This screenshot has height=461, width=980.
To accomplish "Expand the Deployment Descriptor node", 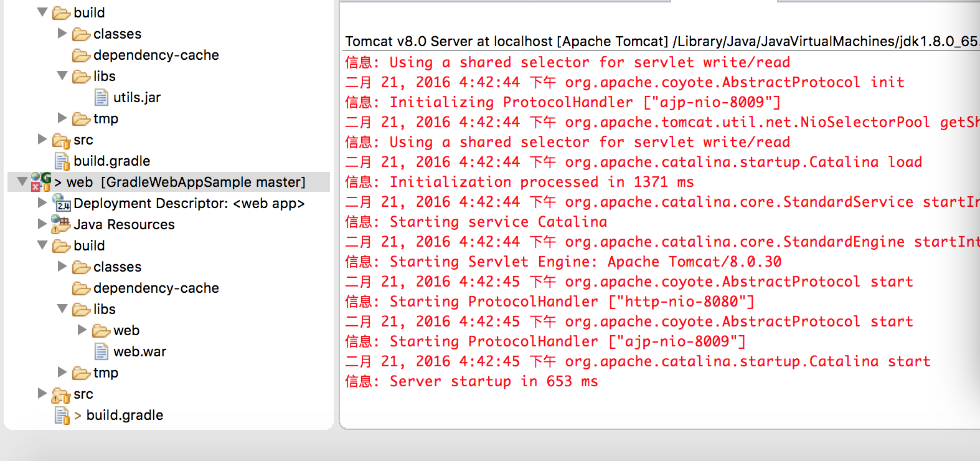I will (x=42, y=202).
